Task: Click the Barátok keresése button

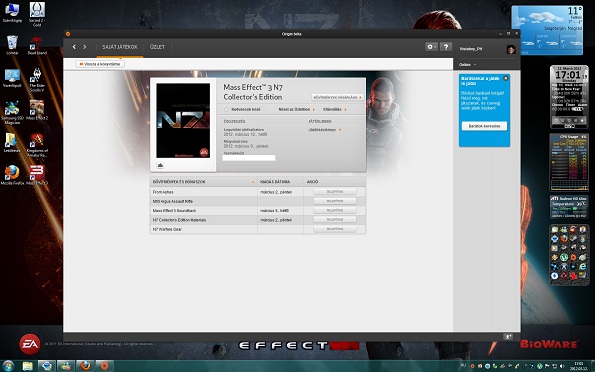Action: pyautogui.click(x=484, y=126)
